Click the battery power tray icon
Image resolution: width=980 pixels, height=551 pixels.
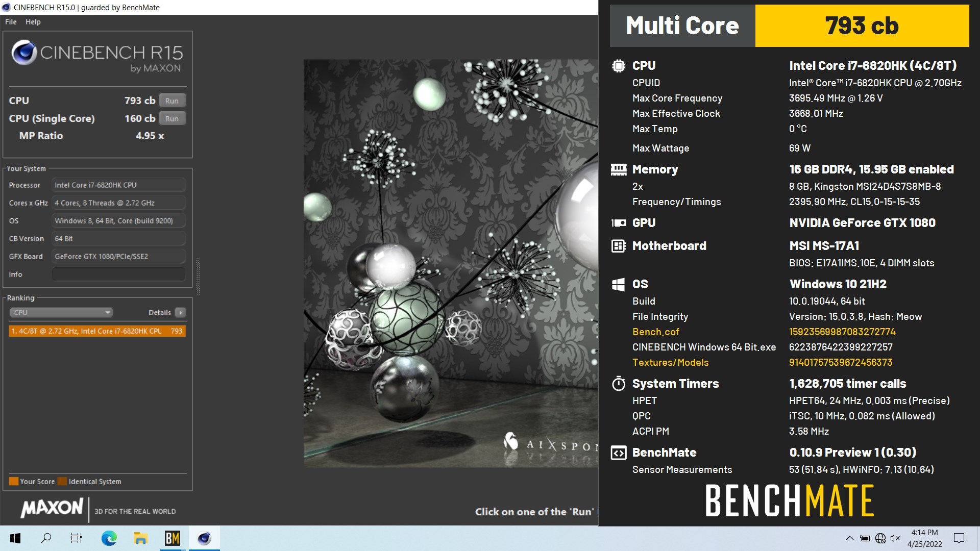tap(865, 538)
